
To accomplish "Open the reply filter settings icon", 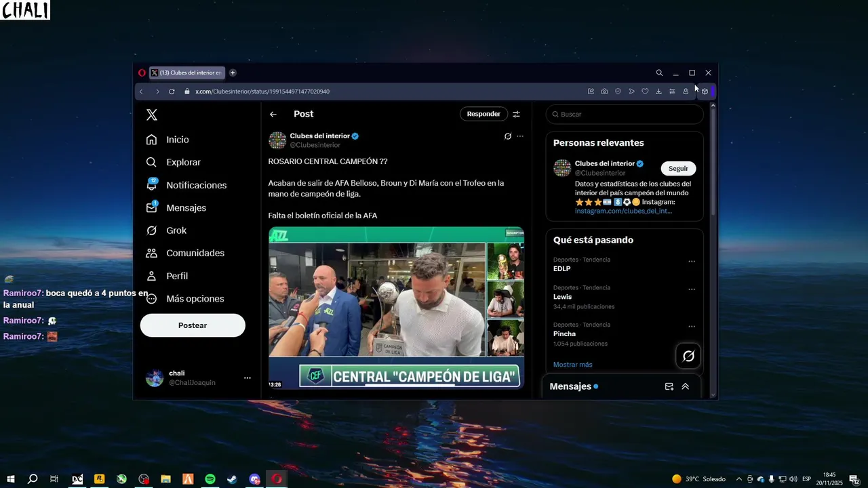I will [516, 115].
